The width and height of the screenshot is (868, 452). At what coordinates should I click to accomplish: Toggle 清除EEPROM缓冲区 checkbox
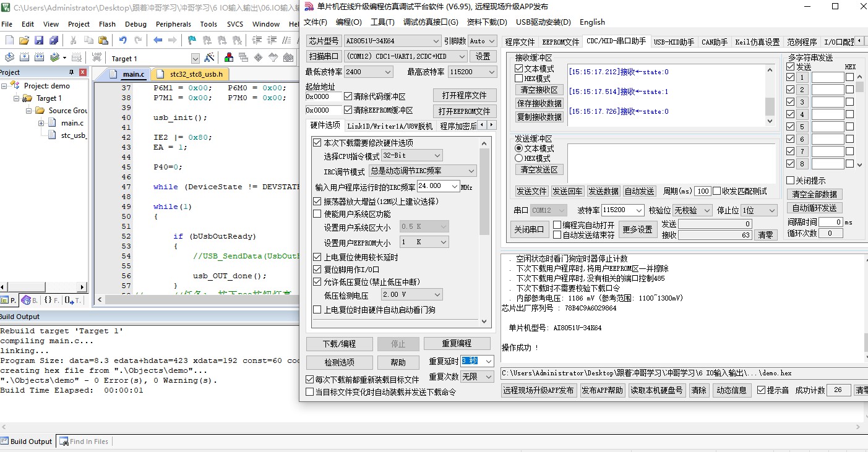pyautogui.click(x=348, y=110)
